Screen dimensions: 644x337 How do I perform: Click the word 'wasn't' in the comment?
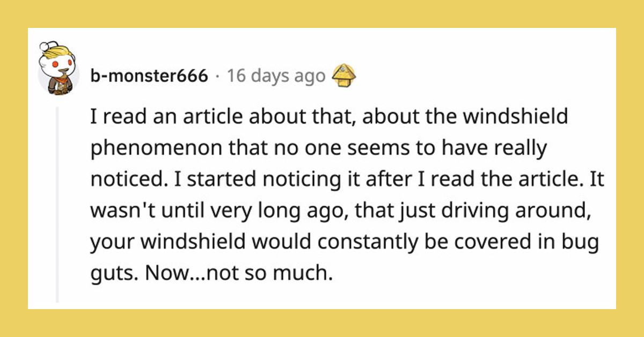116,211
